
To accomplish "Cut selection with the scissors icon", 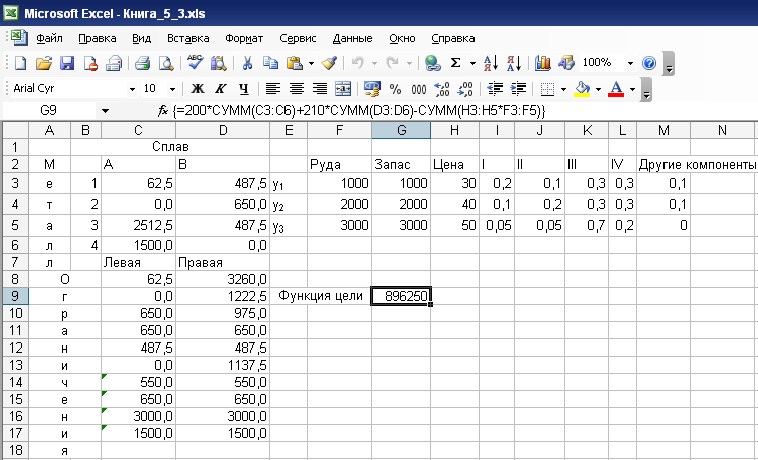I will [x=247, y=63].
